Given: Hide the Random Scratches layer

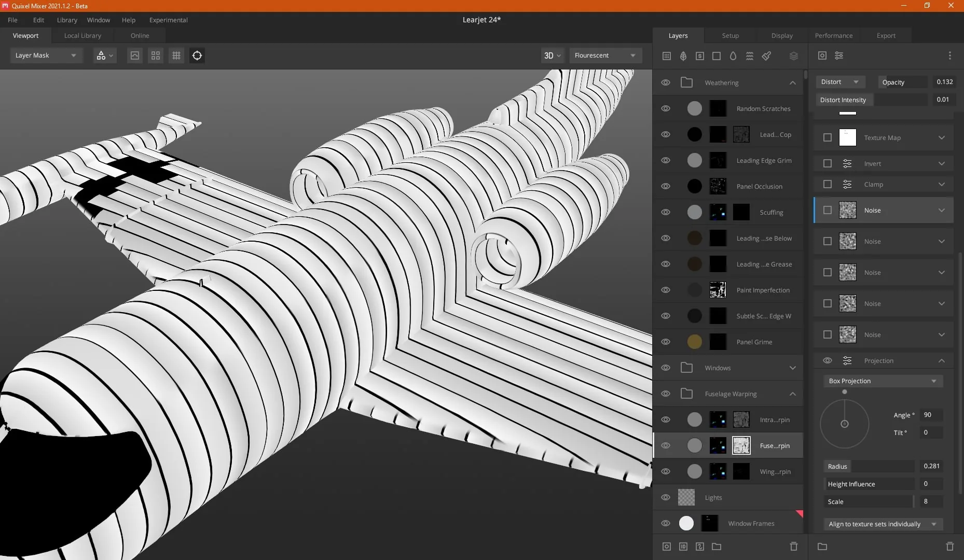Looking at the screenshot, I should (666, 108).
